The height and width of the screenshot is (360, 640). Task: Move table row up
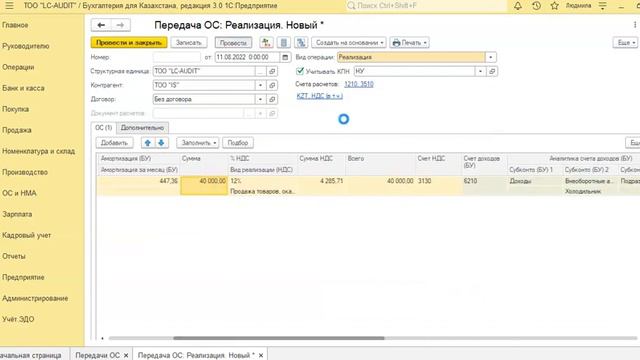pos(148,143)
